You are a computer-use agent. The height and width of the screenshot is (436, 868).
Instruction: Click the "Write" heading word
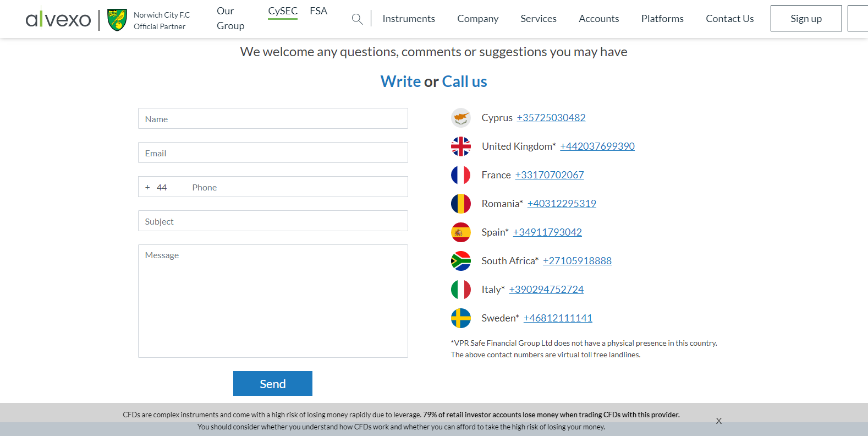click(x=400, y=81)
